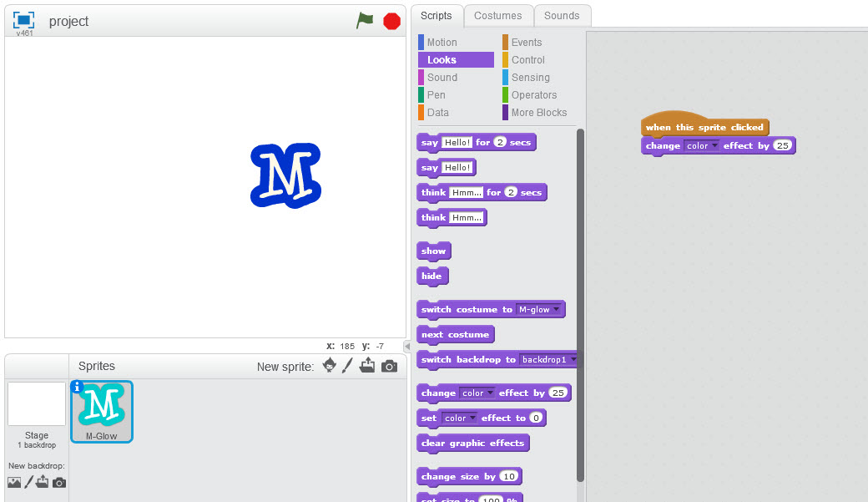Click the show block
868x502 pixels.
(x=433, y=251)
